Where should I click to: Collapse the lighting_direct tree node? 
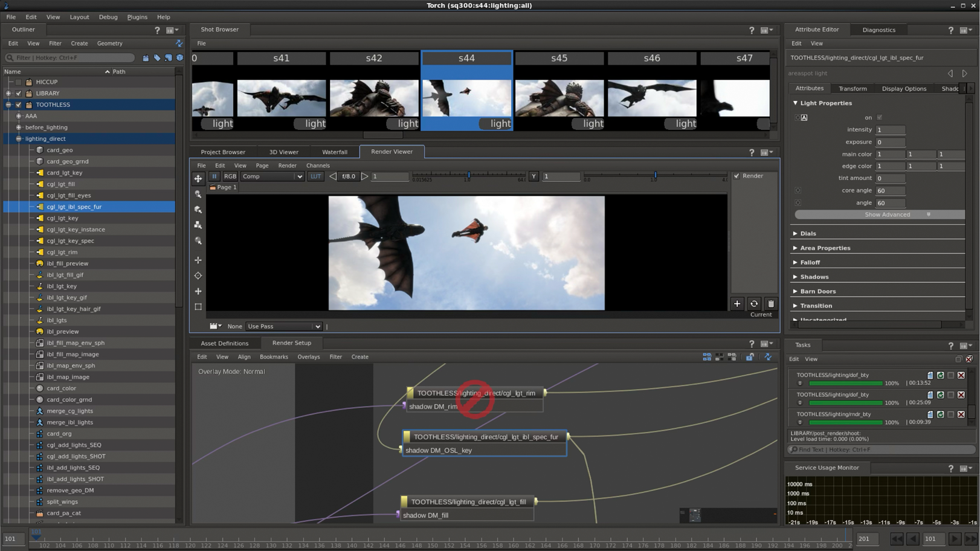click(x=19, y=139)
